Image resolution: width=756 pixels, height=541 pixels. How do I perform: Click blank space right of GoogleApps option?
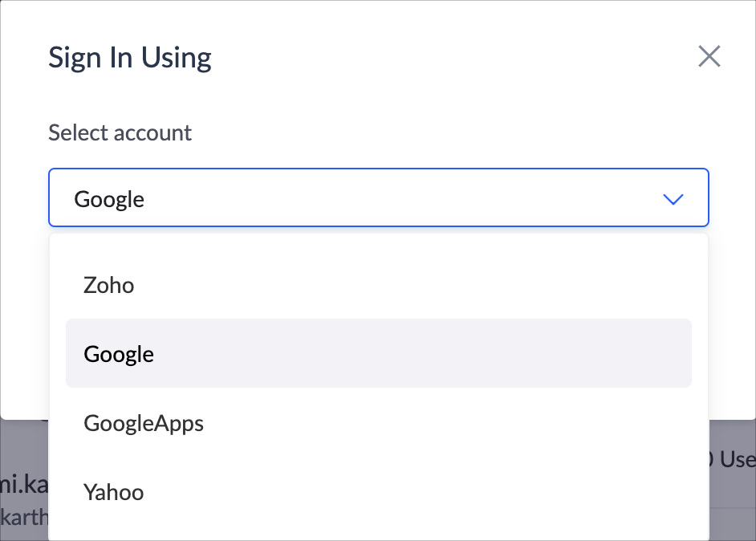click(x=482, y=423)
